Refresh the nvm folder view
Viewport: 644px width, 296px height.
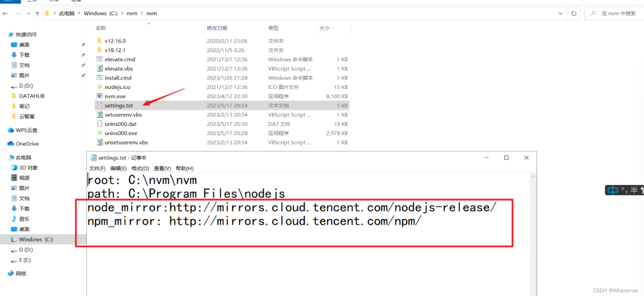click(x=574, y=14)
